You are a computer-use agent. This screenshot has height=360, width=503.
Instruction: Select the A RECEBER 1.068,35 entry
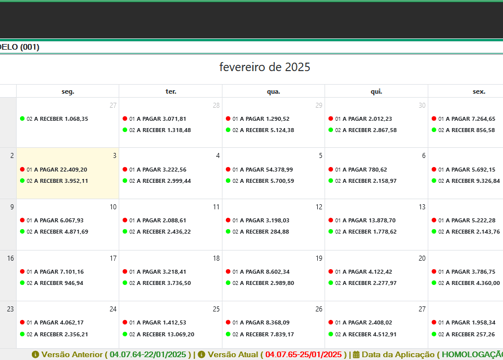(x=54, y=119)
